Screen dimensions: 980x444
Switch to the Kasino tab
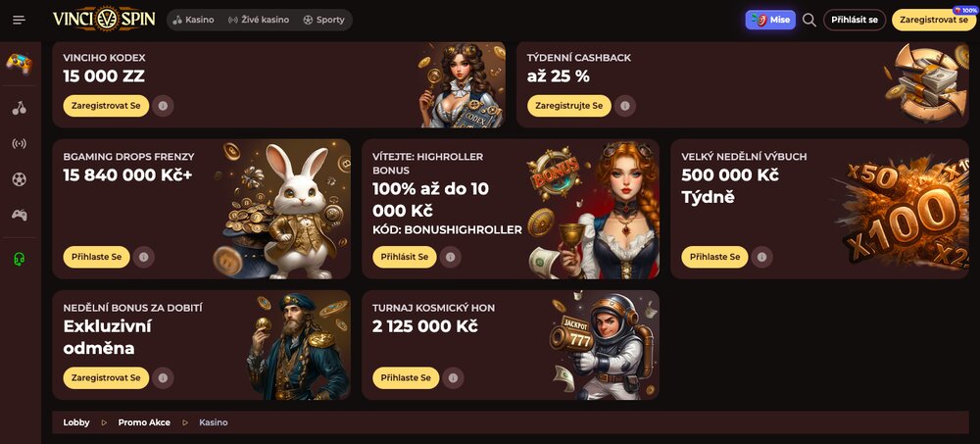click(x=193, y=20)
